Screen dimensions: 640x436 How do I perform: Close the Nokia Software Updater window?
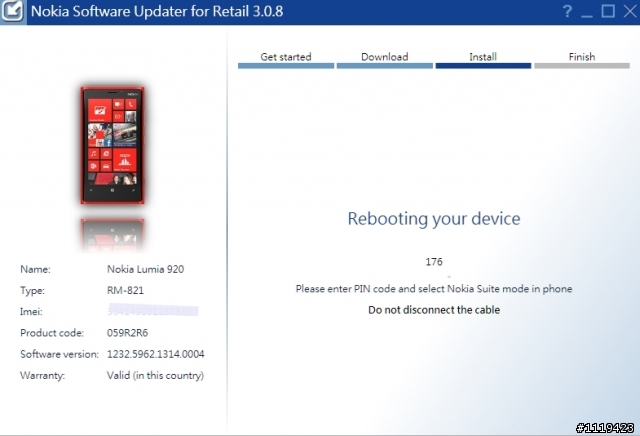(x=631, y=11)
